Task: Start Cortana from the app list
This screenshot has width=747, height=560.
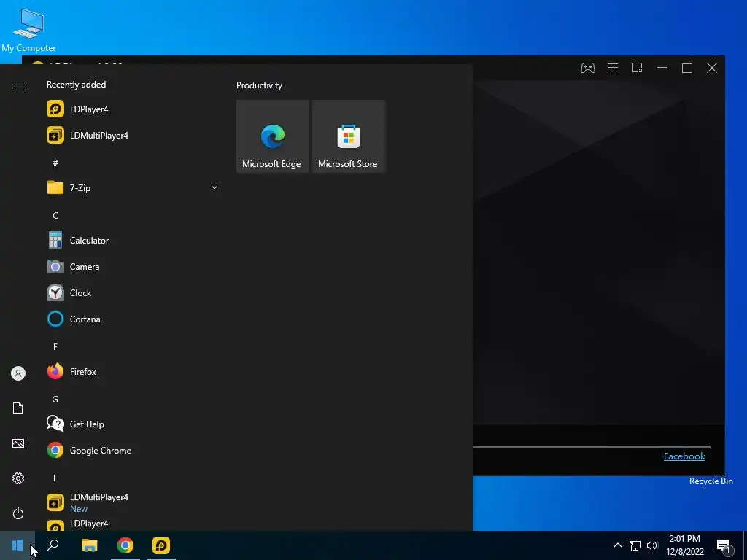Action: (x=132, y=319)
